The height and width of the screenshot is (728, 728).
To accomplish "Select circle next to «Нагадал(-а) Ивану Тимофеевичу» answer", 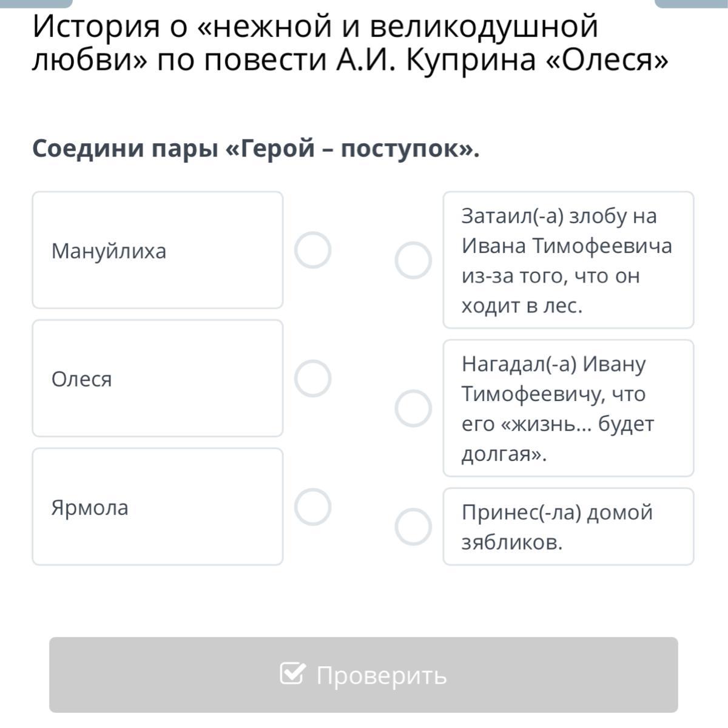I will coord(413,408).
